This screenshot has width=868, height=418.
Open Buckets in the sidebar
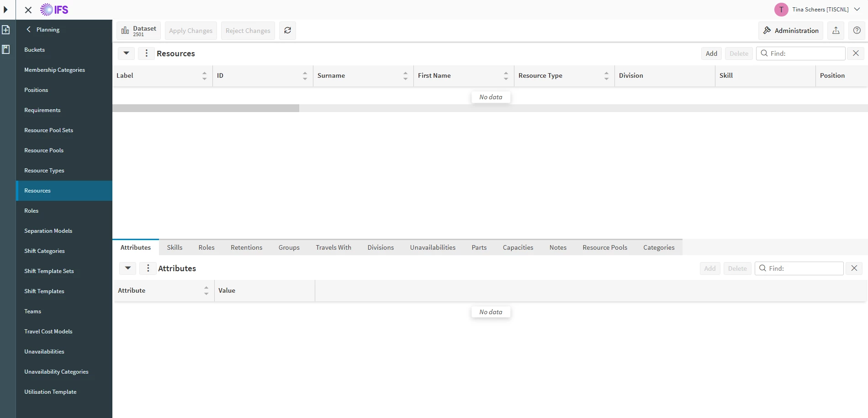pos(64,50)
